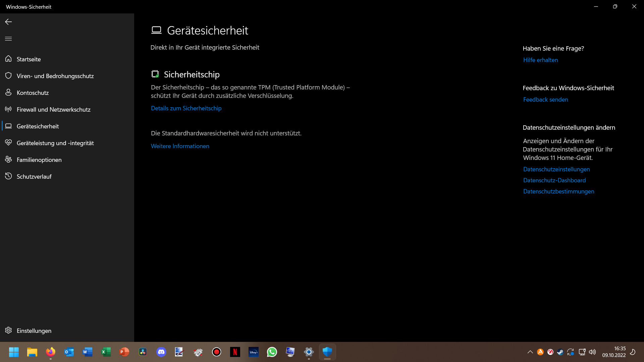Click Hilfe erhalten link
This screenshot has width=644, height=362.
(540, 60)
